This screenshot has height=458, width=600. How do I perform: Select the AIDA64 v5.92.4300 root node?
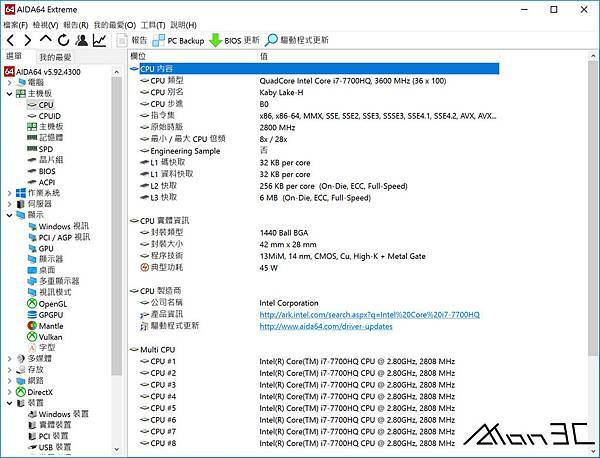(x=43, y=72)
